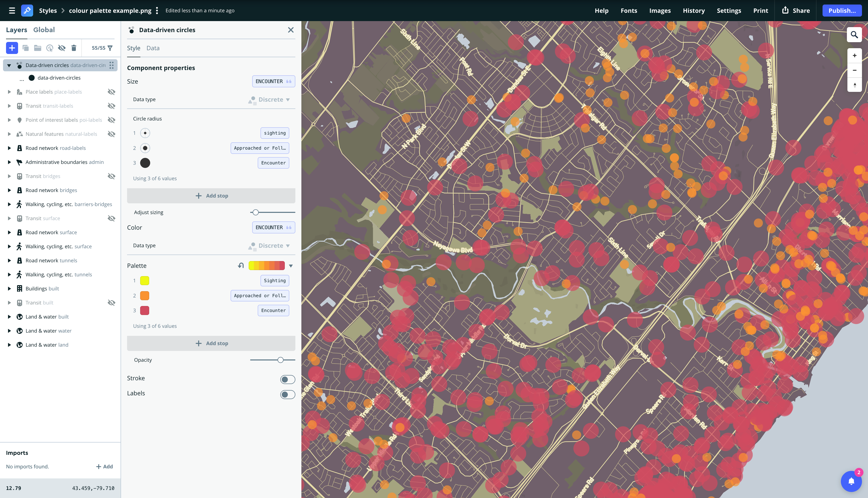Add a stop under Circle radius
Screen dimensions: 868x498
tap(211, 196)
